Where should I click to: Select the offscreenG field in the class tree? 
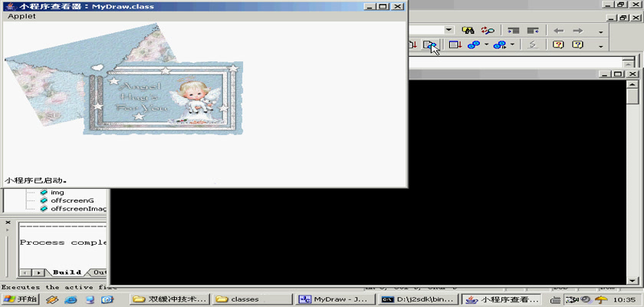coord(72,200)
